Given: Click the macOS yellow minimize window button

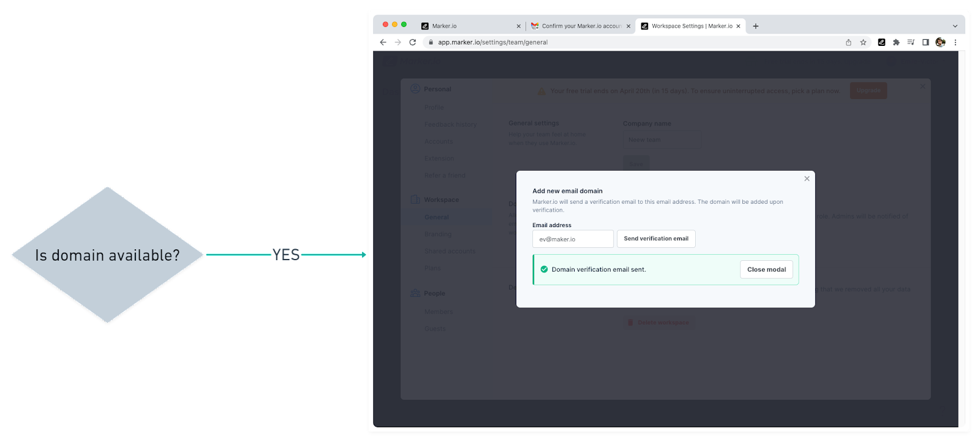Looking at the screenshot, I should coord(394,24).
